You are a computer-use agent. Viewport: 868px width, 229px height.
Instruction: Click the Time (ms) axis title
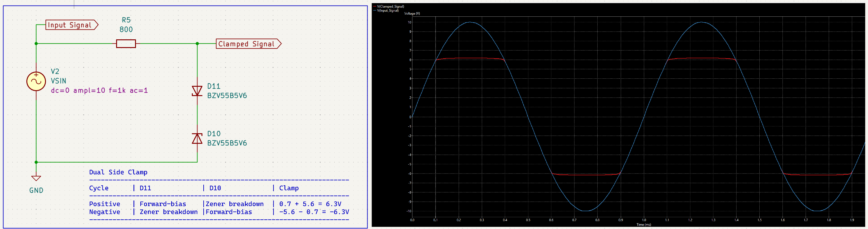click(643, 225)
